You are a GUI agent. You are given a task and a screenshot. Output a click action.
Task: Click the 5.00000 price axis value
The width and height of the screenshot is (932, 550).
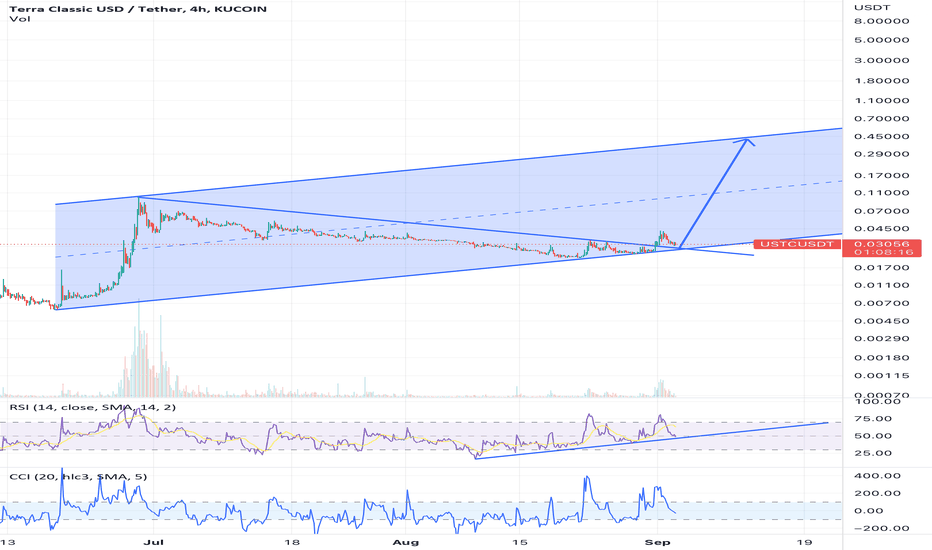881,40
